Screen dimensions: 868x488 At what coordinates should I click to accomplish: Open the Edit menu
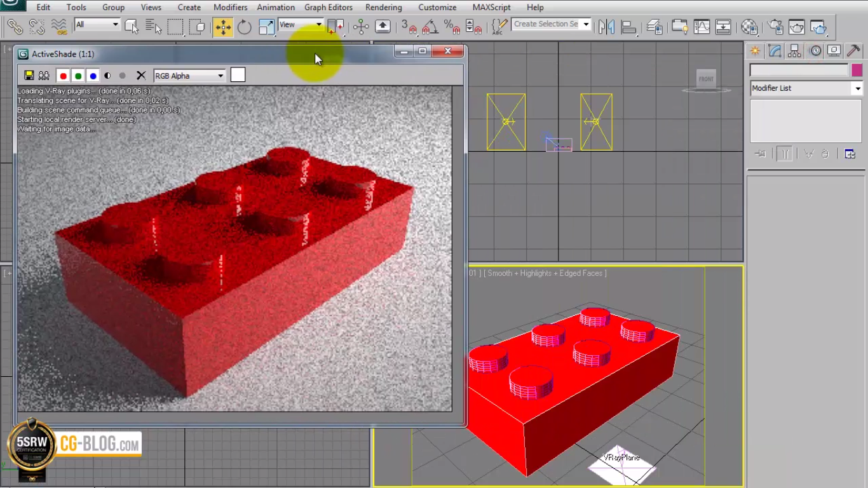coord(43,8)
